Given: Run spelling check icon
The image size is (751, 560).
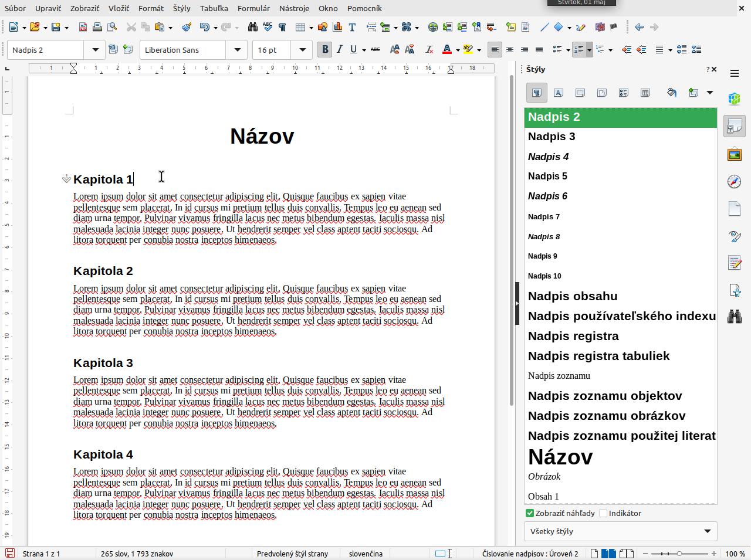Looking at the screenshot, I should (x=268, y=27).
